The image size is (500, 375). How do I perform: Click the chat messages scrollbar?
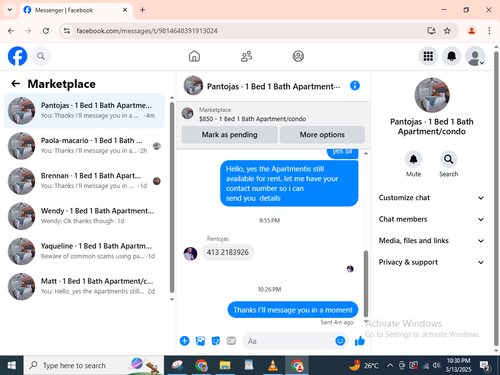(x=366, y=283)
